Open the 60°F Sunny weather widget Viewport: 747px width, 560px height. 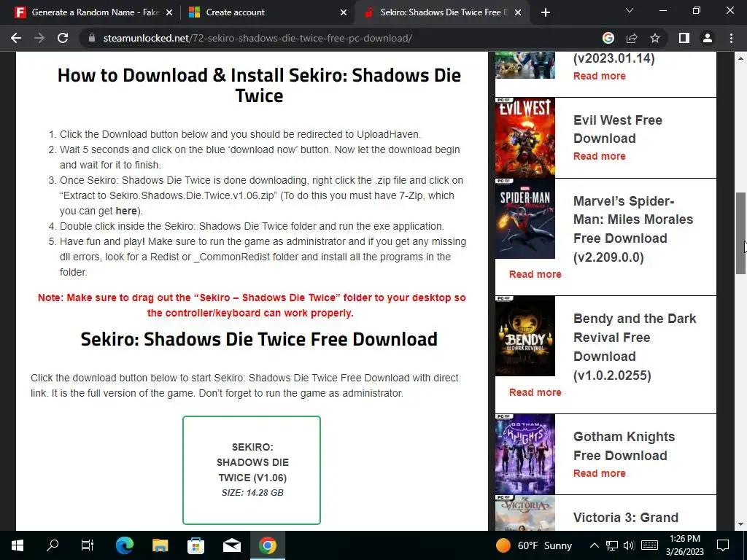coord(533,545)
